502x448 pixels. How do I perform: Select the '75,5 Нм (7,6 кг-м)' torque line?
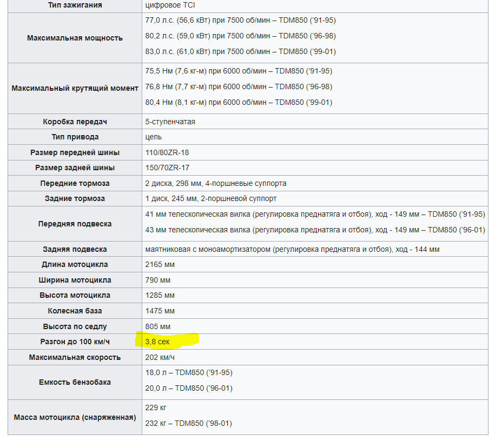tap(239, 71)
